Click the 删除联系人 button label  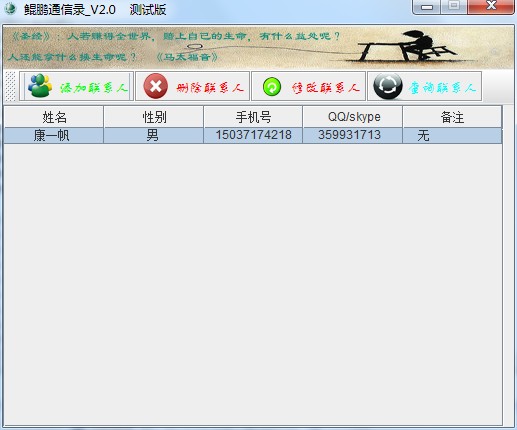click(210, 88)
